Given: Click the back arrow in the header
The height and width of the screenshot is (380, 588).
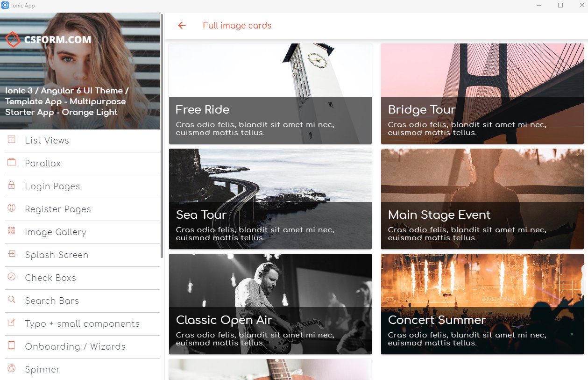Looking at the screenshot, I should 182,25.
